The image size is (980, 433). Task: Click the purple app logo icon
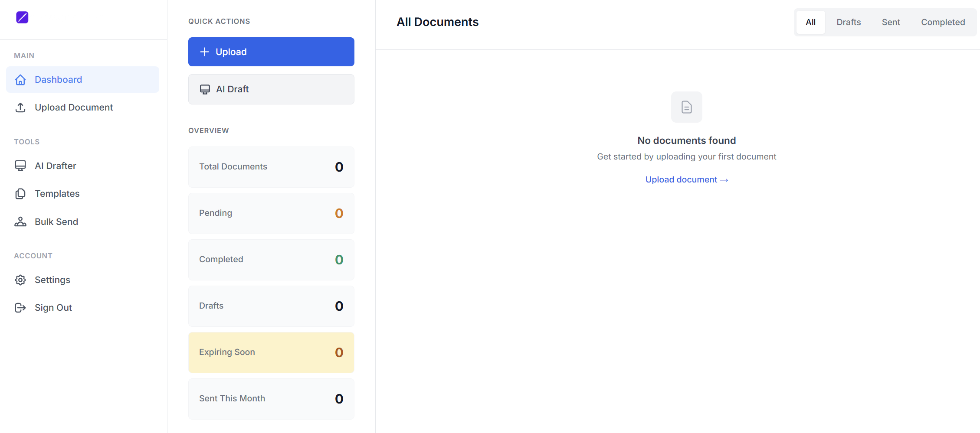point(22,17)
